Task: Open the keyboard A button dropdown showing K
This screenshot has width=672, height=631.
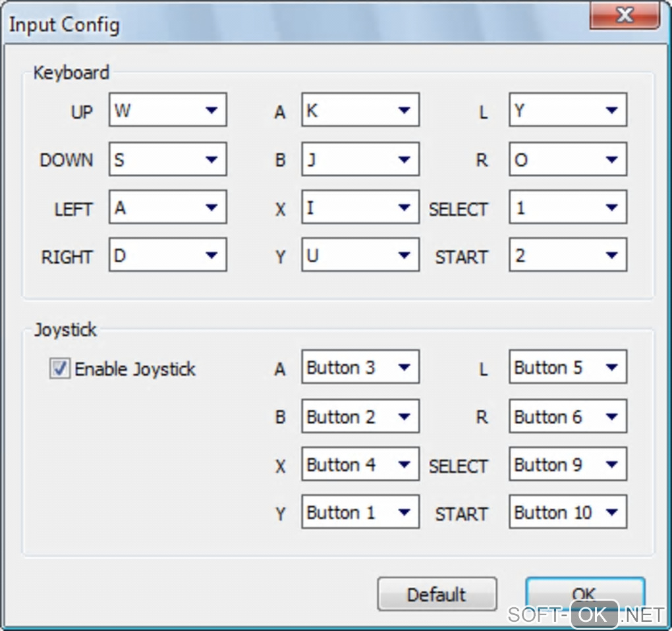Action: click(360, 110)
